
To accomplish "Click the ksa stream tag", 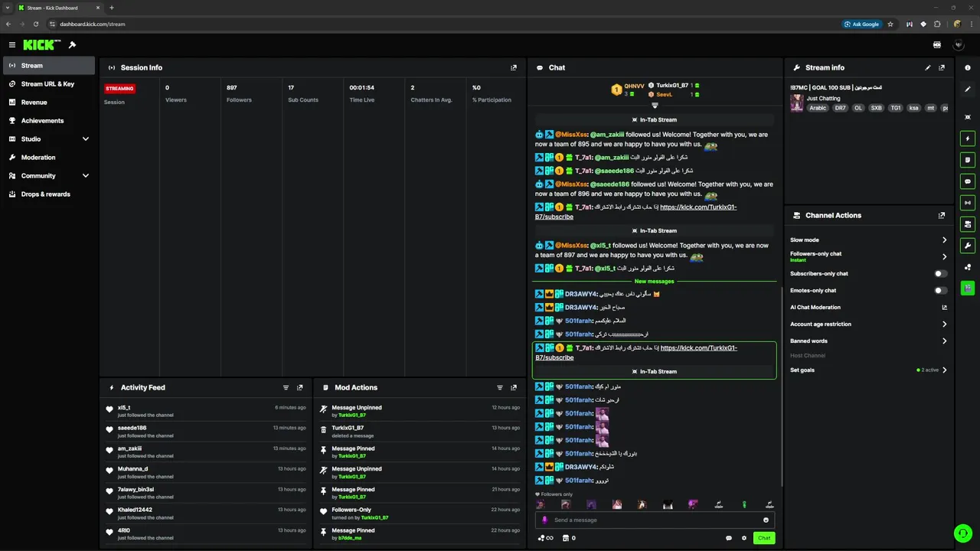I will click(913, 108).
